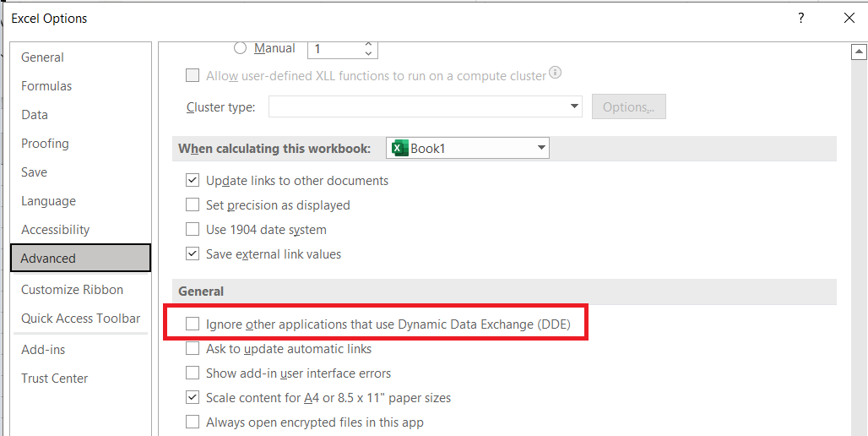The image size is (868, 436).
Task: Decrease the Manual thread count spinner
Action: point(368,54)
